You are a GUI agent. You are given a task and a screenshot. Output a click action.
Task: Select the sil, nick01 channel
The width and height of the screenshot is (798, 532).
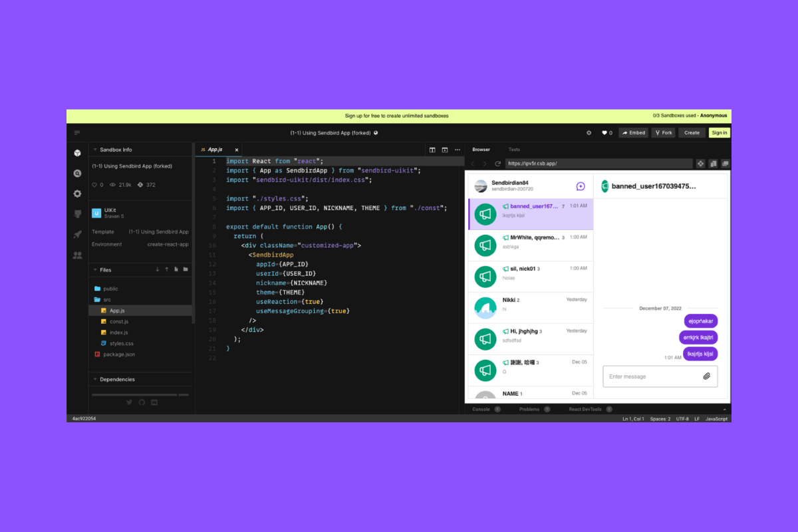pyautogui.click(x=531, y=277)
